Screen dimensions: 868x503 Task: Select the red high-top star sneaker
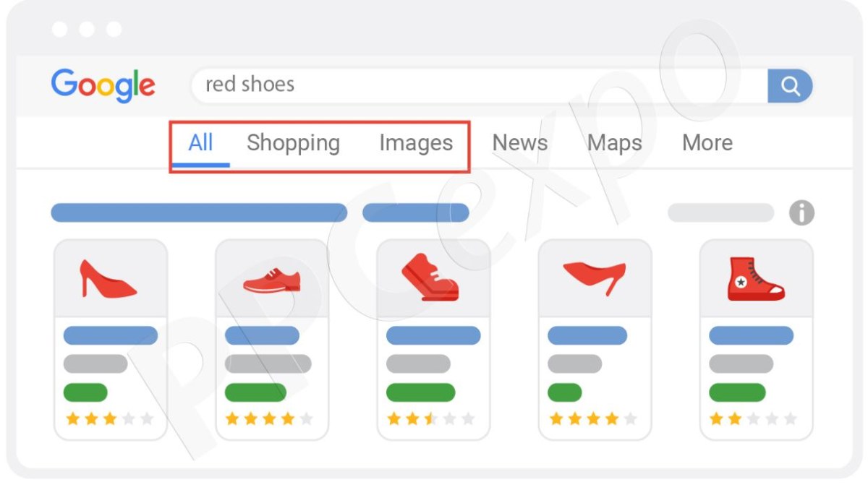pyautogui.click(x=756, y=279)
